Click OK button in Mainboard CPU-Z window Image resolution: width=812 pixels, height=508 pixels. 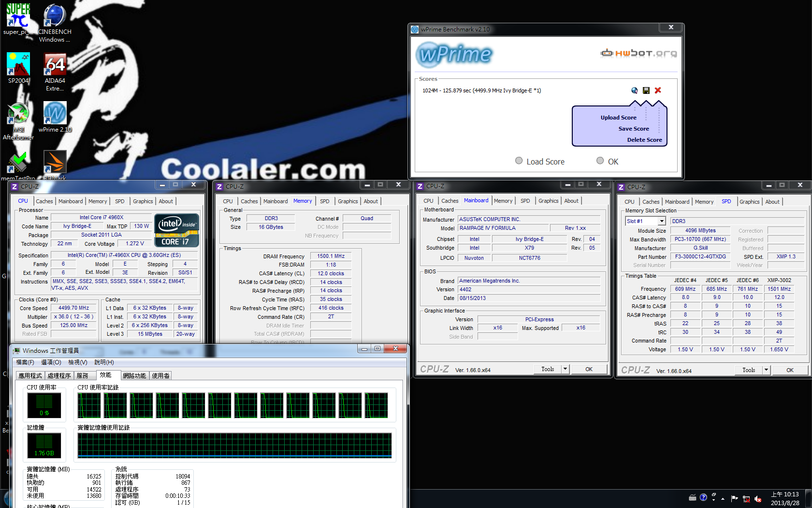click(x=589, y=369)
